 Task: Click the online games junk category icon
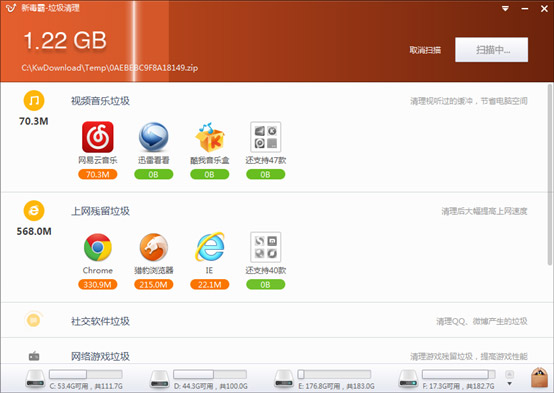[34, 356]
